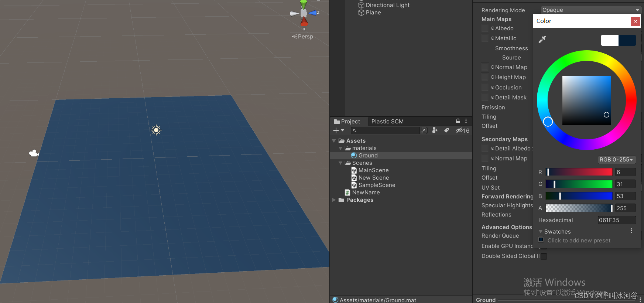Select main Normal Map texture picker circle
The image size is (644, 303).
coord(492,67)
